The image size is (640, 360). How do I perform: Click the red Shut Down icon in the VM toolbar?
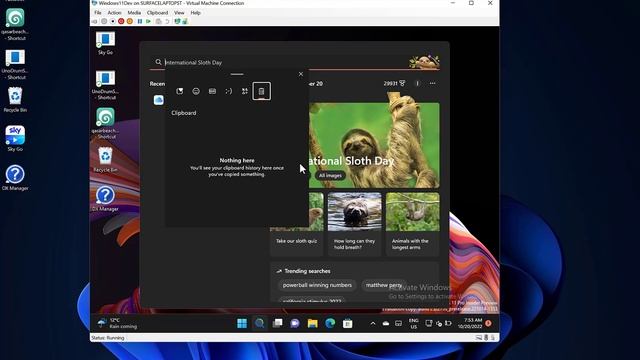(121, 21)
